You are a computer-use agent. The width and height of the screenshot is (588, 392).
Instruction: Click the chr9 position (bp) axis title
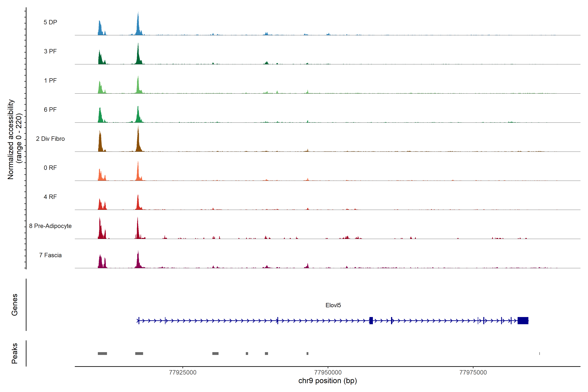pos(327,381)
